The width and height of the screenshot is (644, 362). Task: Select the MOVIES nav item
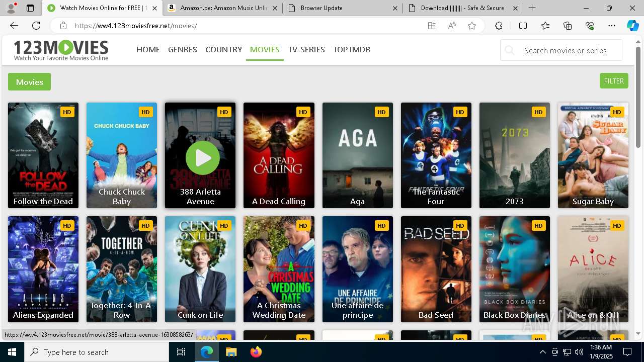265,49
